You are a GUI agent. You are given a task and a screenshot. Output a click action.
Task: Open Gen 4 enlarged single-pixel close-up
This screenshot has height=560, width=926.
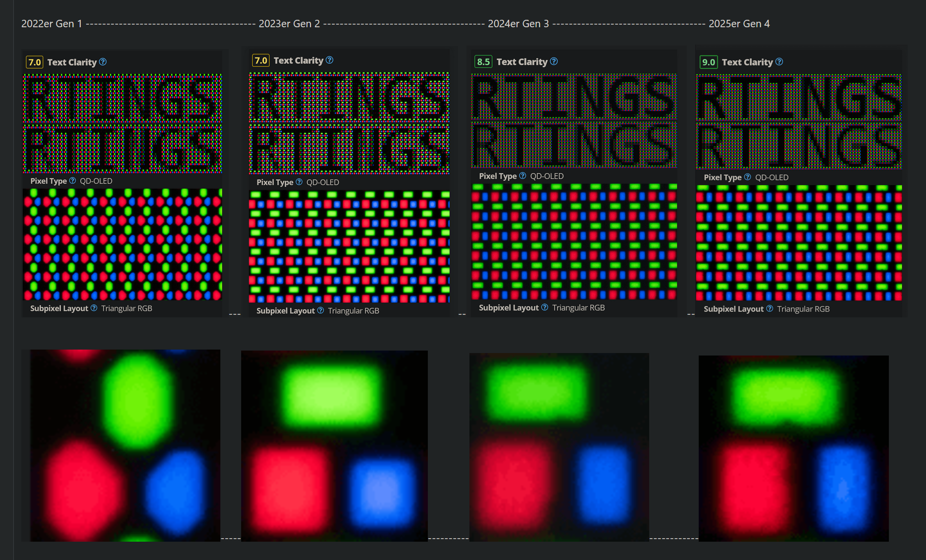pos(794,449)
